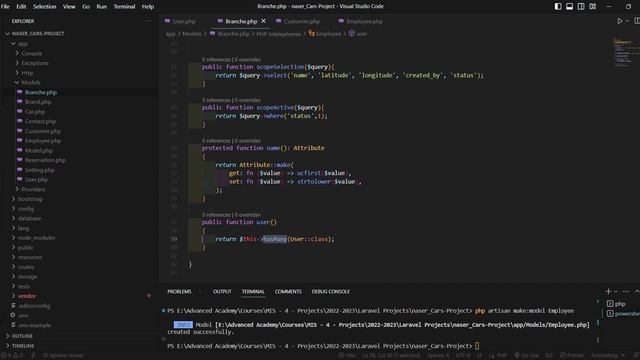
Task: Click the PHP file icon beside Employee.php in explorer
Action: pyautogui.click(x=20, y=141)
